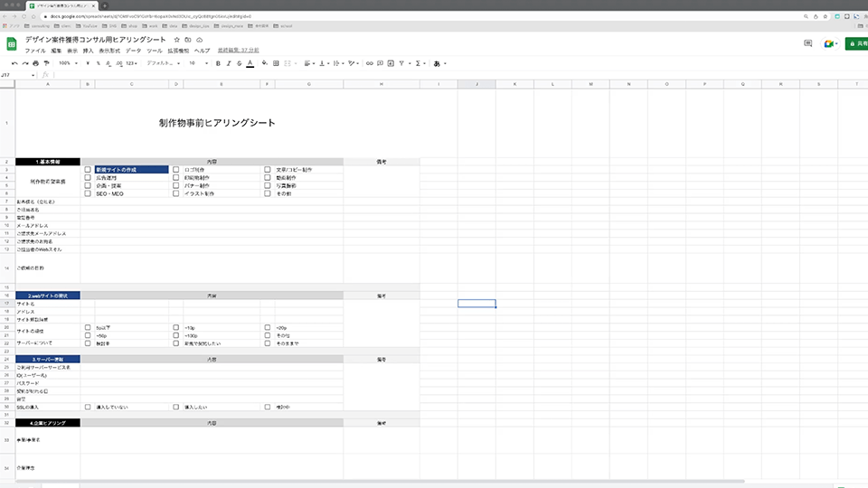Open the 最終編集 version history link

coord(239,51)
